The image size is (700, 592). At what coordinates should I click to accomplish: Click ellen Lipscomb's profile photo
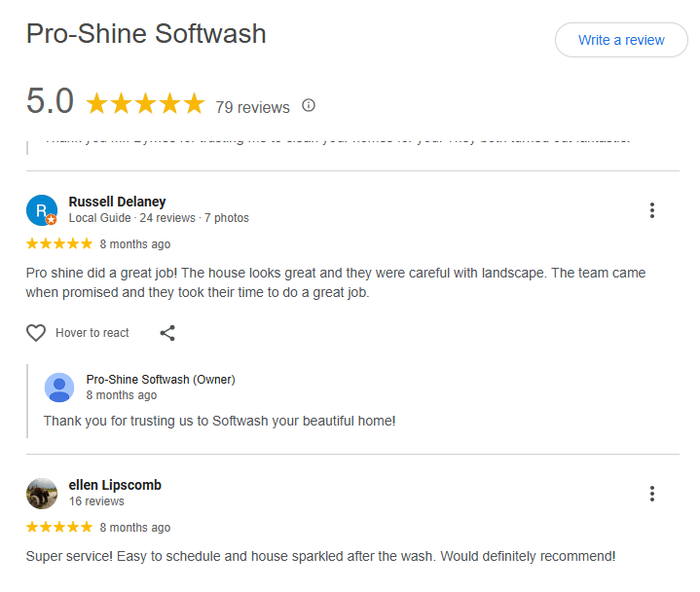(42, 493)
